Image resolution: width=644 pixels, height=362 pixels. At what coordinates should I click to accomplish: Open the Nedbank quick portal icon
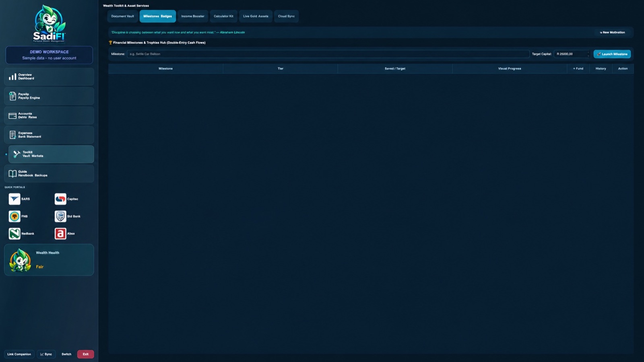[14, 233]
